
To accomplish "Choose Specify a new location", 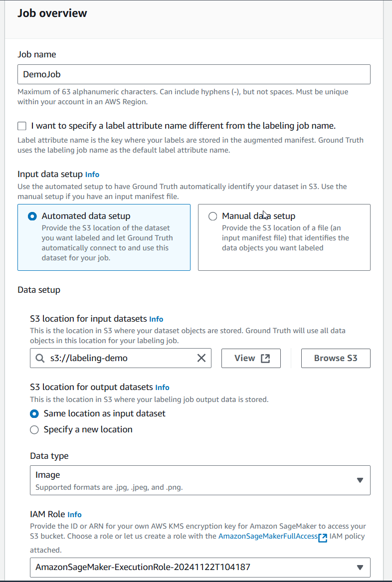I will pos(34,429).
